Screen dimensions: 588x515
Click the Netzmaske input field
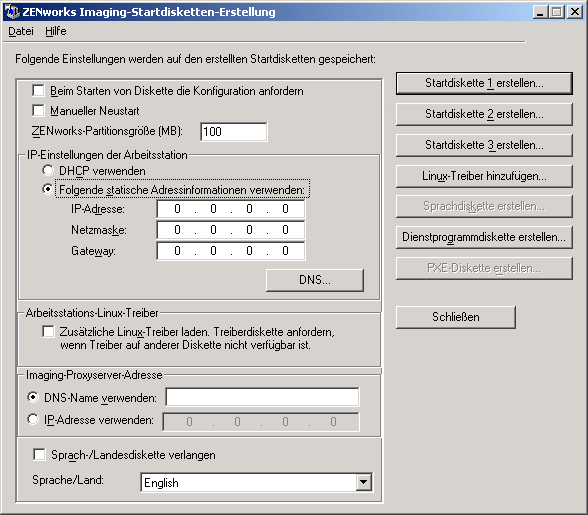pyautogui.click(x=231, y=230)
